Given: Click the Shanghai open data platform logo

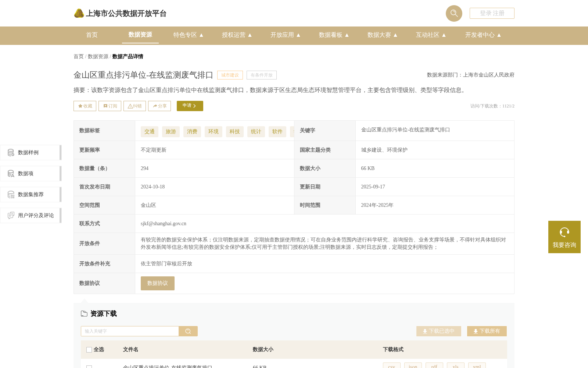Looking at the screenshot, I should [120, 13].
